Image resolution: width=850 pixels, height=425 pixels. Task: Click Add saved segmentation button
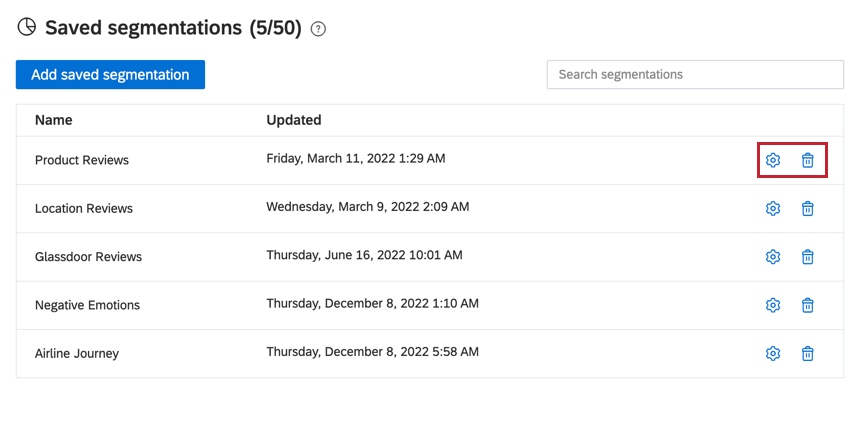tap(110, 75)
